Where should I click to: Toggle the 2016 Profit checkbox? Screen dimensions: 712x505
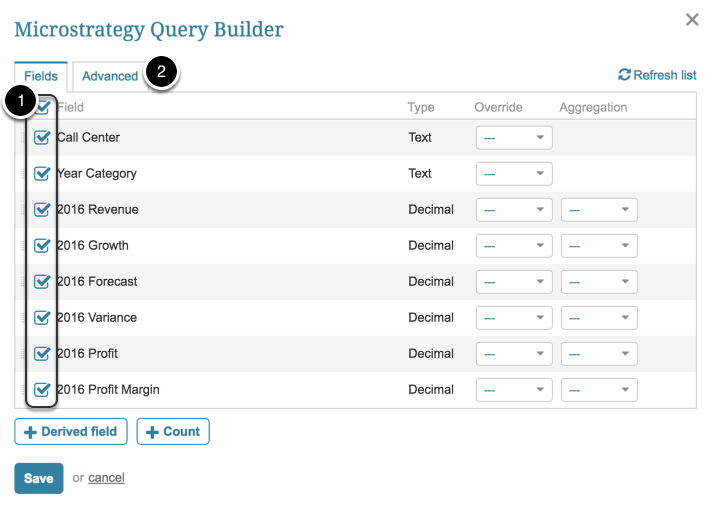[x=42, y=353]
